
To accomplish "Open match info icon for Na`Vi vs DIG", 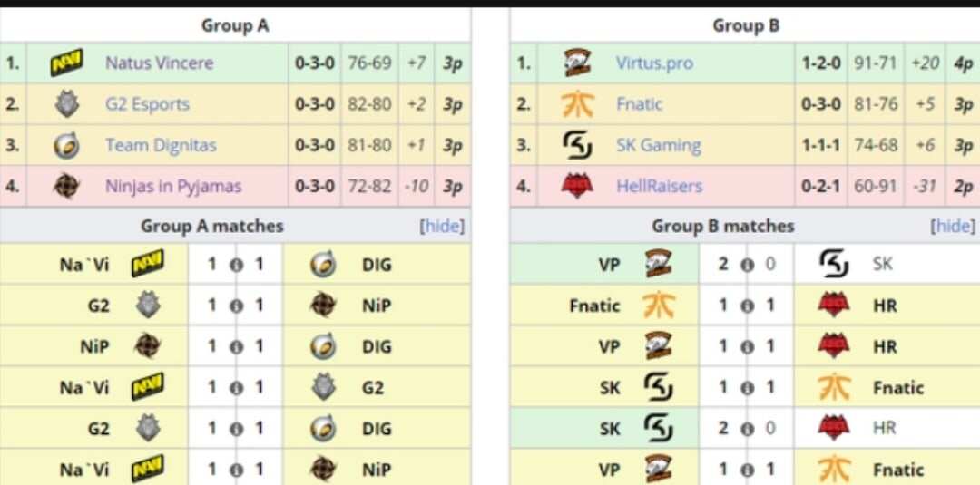I will click(236, 265).
